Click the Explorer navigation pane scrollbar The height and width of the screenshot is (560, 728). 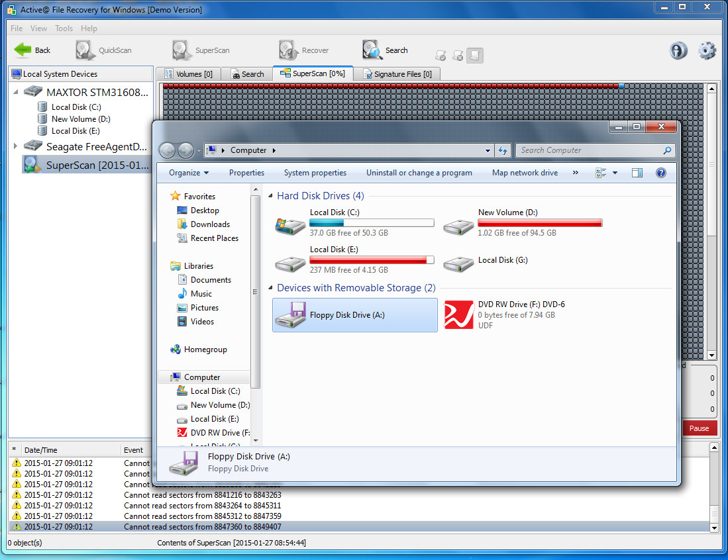255,291
